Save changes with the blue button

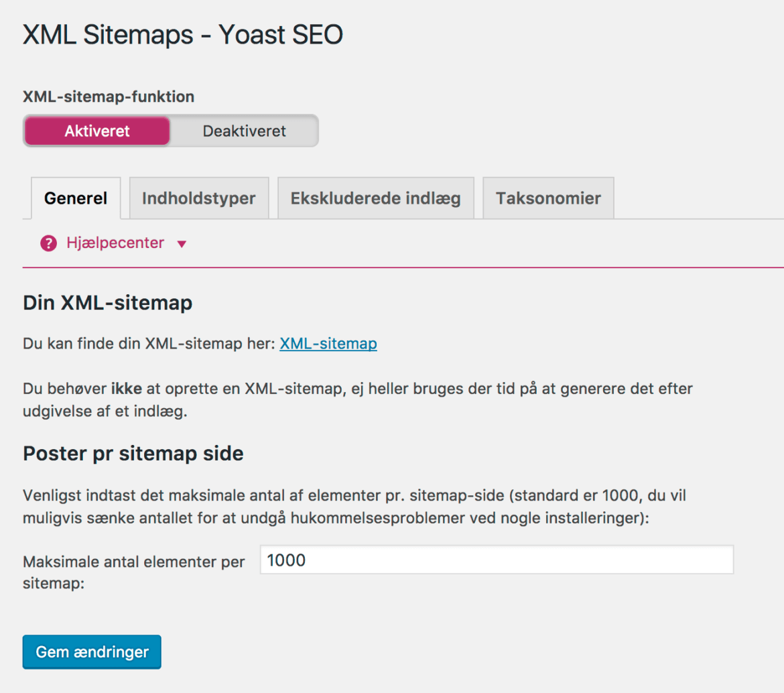91,651
